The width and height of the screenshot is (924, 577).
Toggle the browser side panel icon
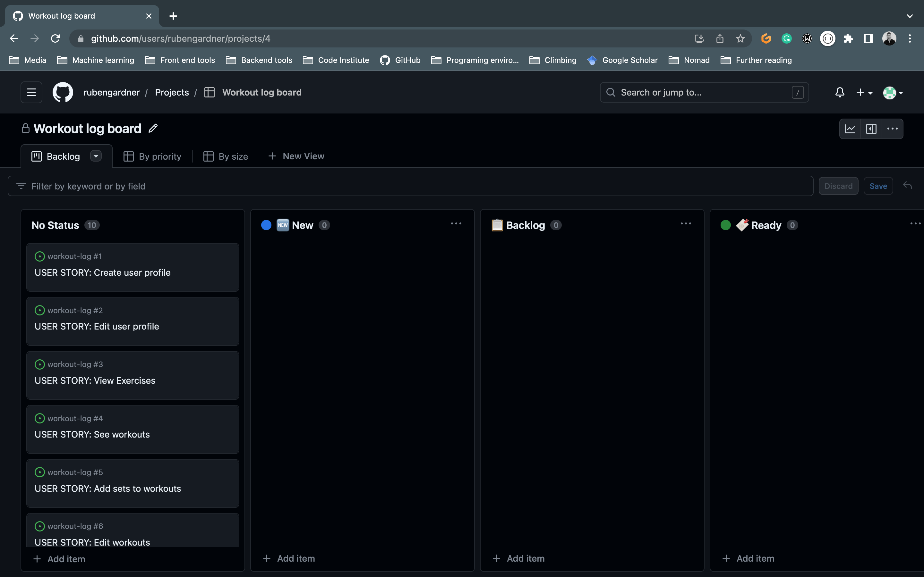click(868, 38)
